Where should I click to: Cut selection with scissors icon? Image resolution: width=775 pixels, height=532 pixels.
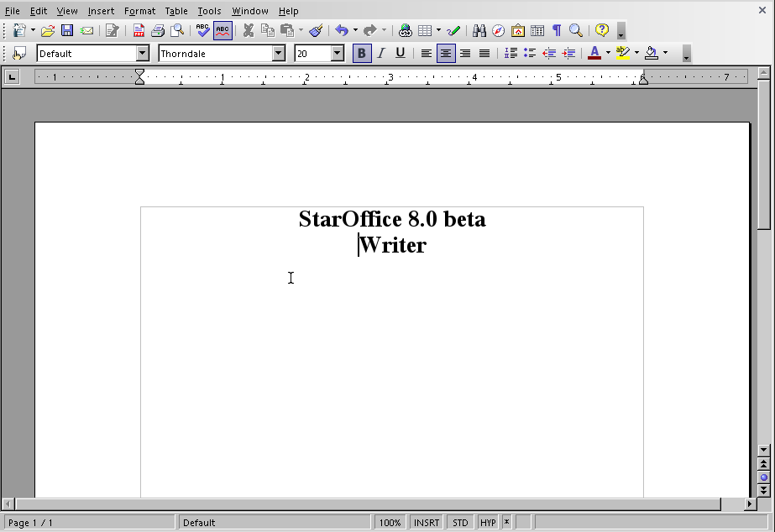click(249, 30)
